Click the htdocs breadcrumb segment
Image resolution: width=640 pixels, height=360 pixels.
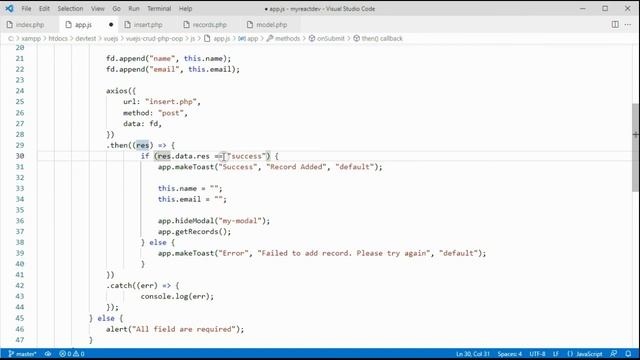[58, 38]
